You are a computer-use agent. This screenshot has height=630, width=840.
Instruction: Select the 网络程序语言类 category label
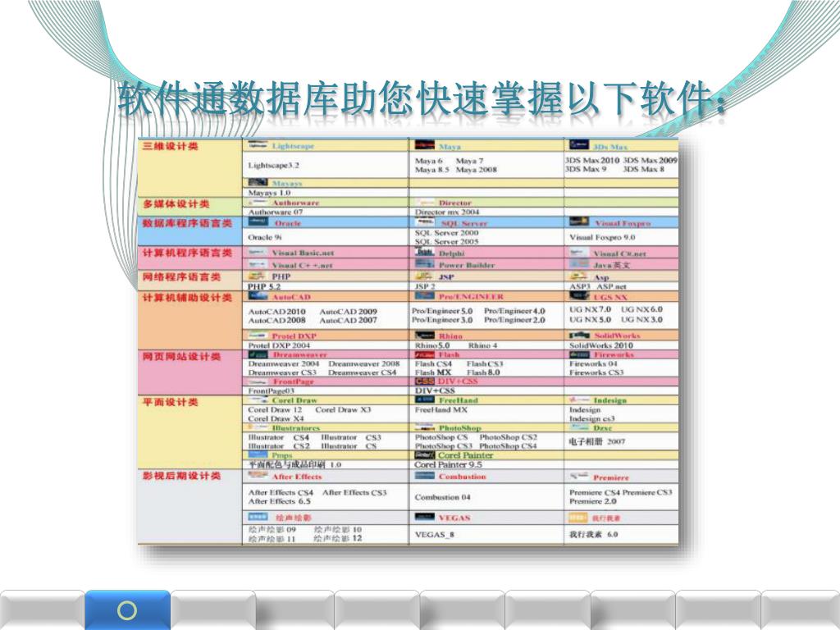pyautogui.click(x=181, y=276)
